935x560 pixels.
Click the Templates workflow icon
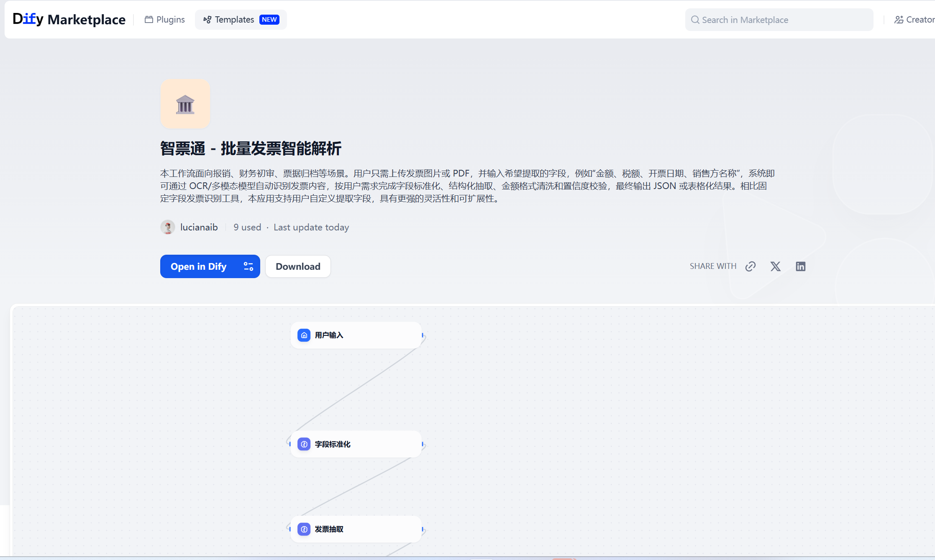click(x=207, y=20)
